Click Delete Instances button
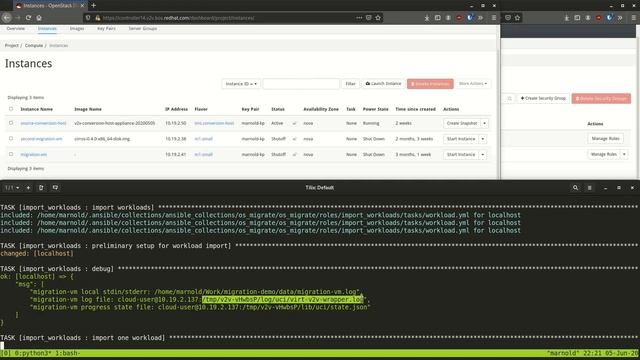Image resolution: width=640 pixels, height=360 pixels. (430, 84)
